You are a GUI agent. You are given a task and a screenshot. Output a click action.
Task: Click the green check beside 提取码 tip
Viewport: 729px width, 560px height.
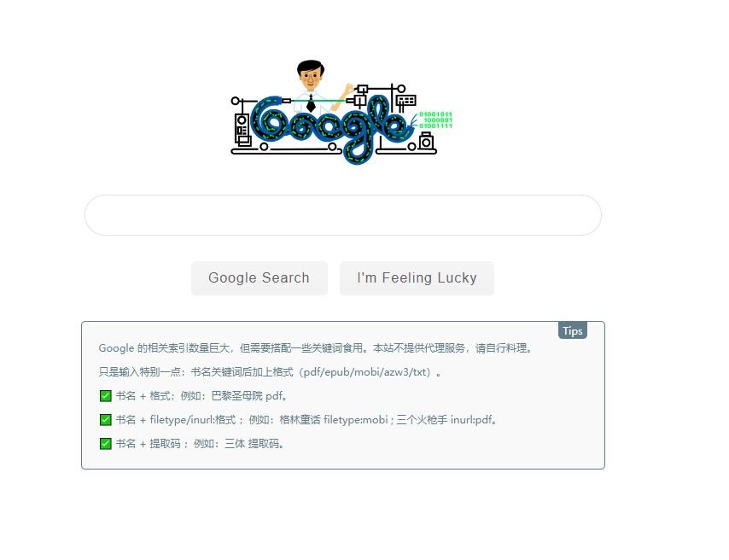click(106, 443)
